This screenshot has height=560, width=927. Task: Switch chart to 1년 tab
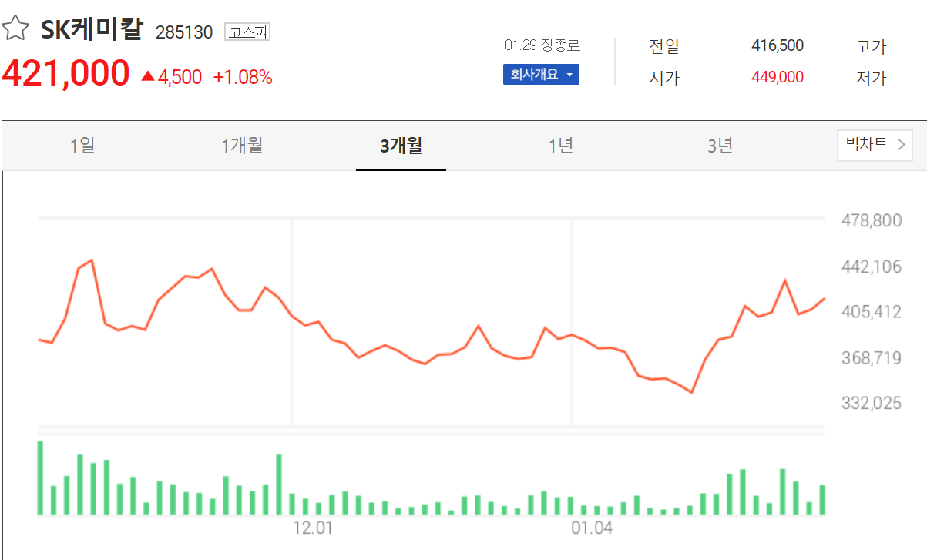point(561,146)
